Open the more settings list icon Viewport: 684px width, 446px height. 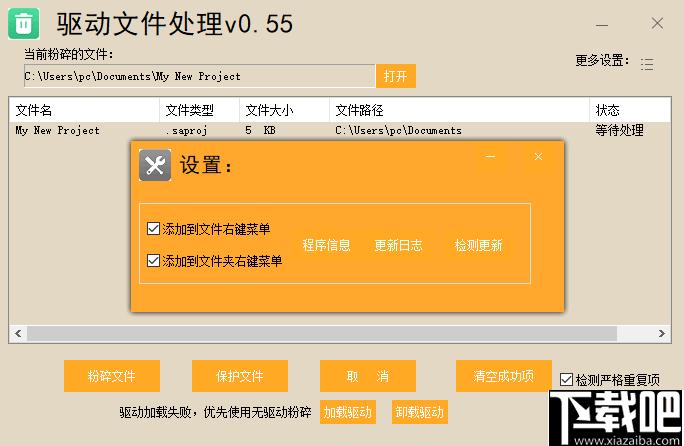[647, 64]
